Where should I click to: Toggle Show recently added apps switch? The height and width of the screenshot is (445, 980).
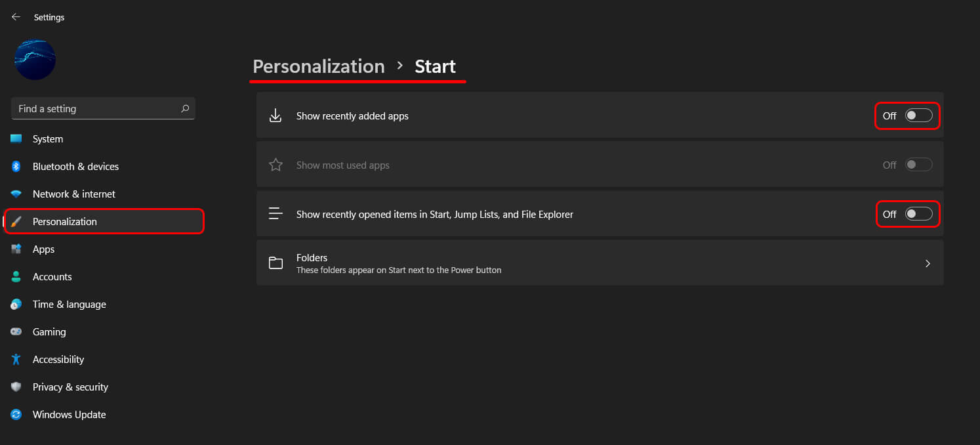coord(918,116)
